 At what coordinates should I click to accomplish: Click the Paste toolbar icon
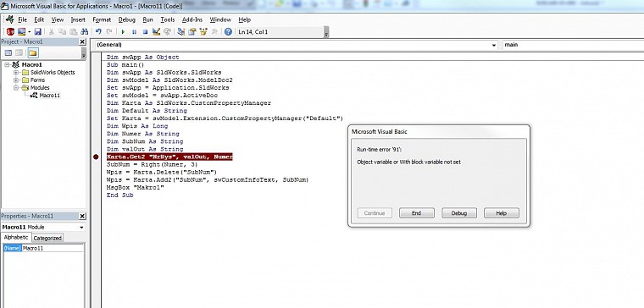pos(74,31)
